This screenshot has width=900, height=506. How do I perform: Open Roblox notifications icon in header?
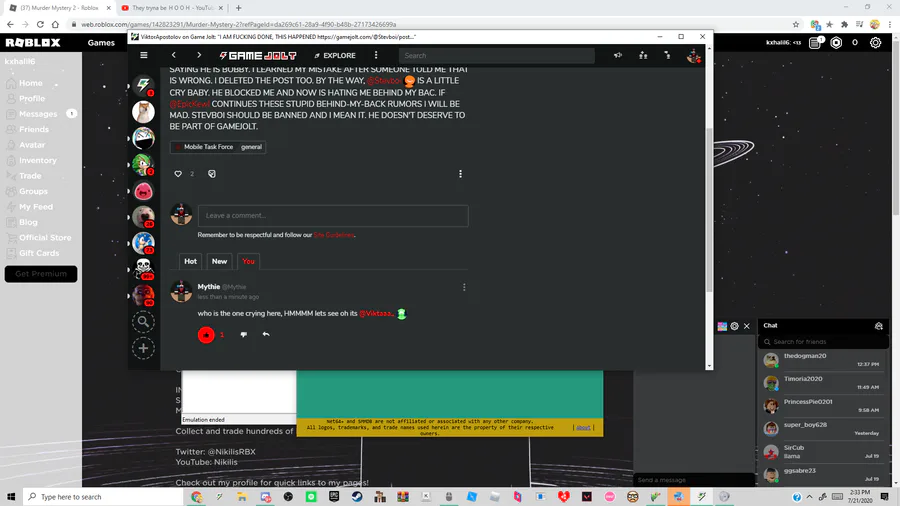pos(816,42)
